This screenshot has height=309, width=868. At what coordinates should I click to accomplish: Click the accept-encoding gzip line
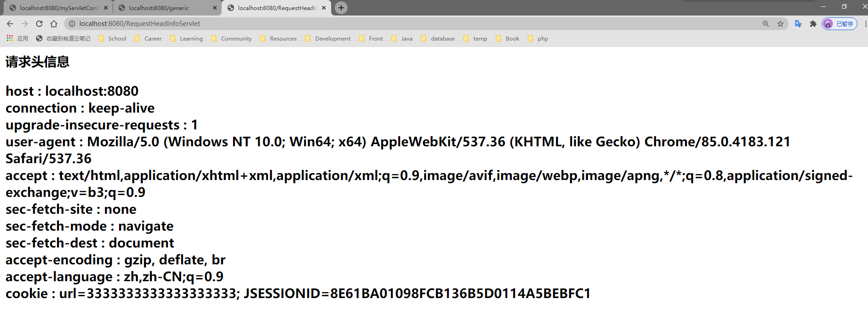115,260
